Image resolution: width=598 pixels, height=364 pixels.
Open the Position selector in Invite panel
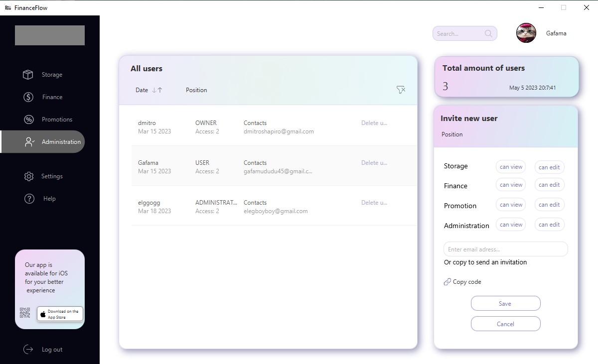(x=452, y=134)
